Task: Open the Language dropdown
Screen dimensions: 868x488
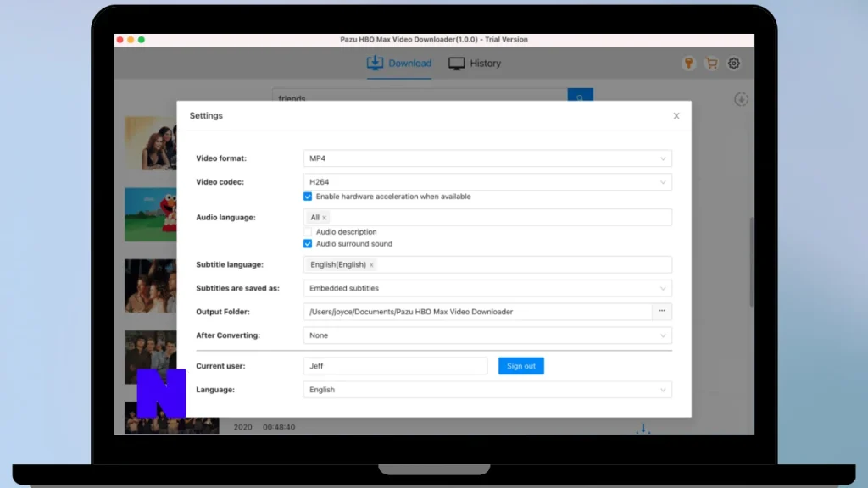Action: (487, 390)
